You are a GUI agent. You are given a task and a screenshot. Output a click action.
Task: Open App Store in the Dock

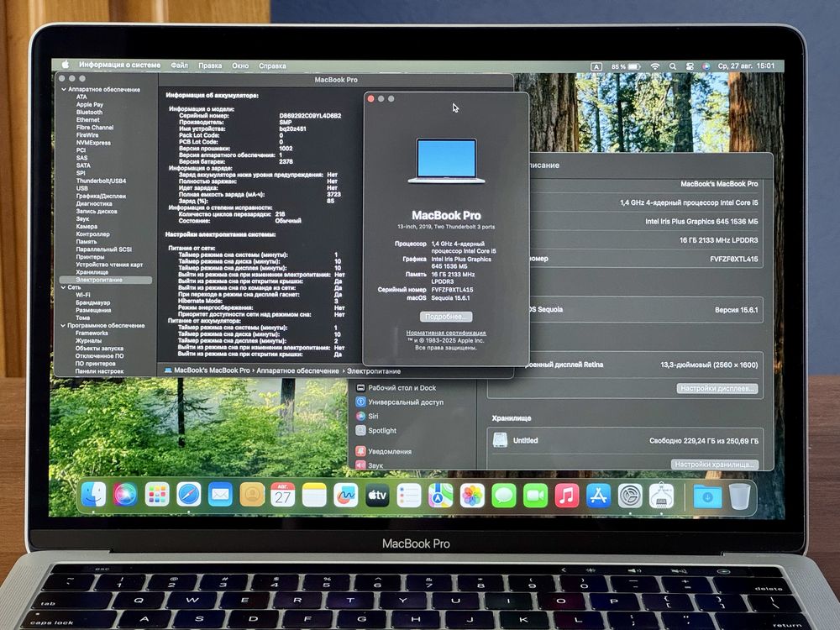point(598,495)
